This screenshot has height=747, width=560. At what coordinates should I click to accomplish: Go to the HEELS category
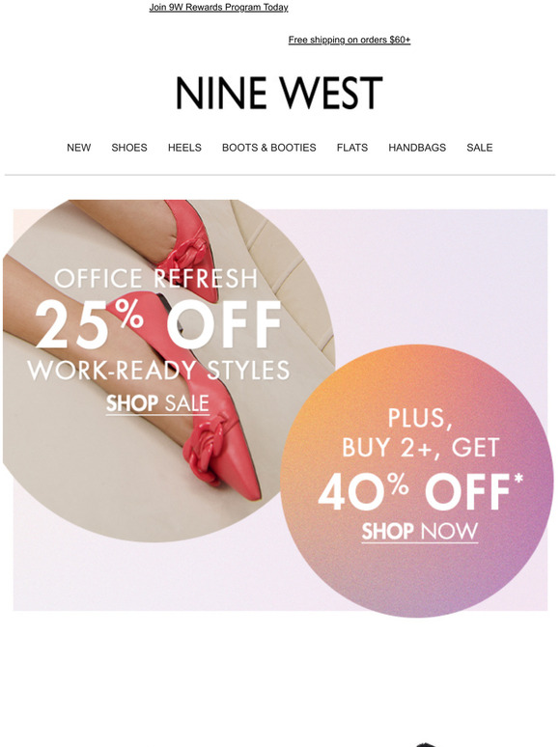tap(184, 148)
